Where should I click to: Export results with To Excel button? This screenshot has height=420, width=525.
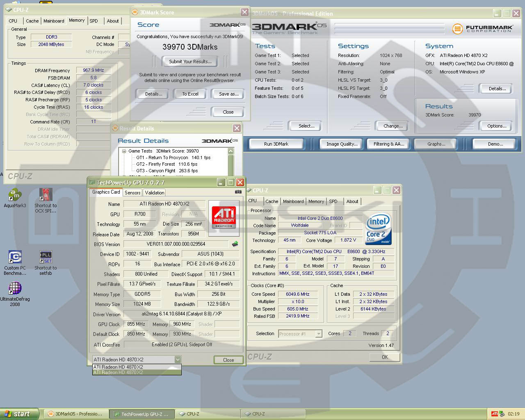pyautogui.click(x=190, y=94)
